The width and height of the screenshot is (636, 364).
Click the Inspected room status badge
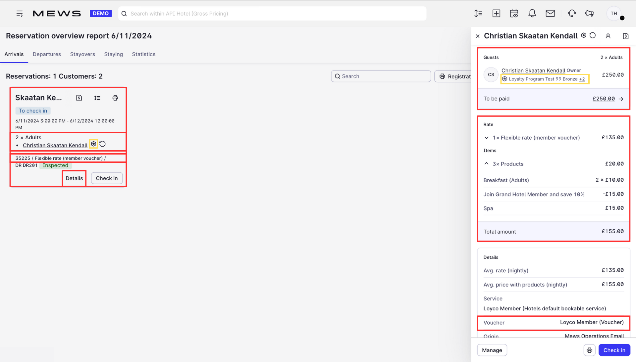(55, 165)
